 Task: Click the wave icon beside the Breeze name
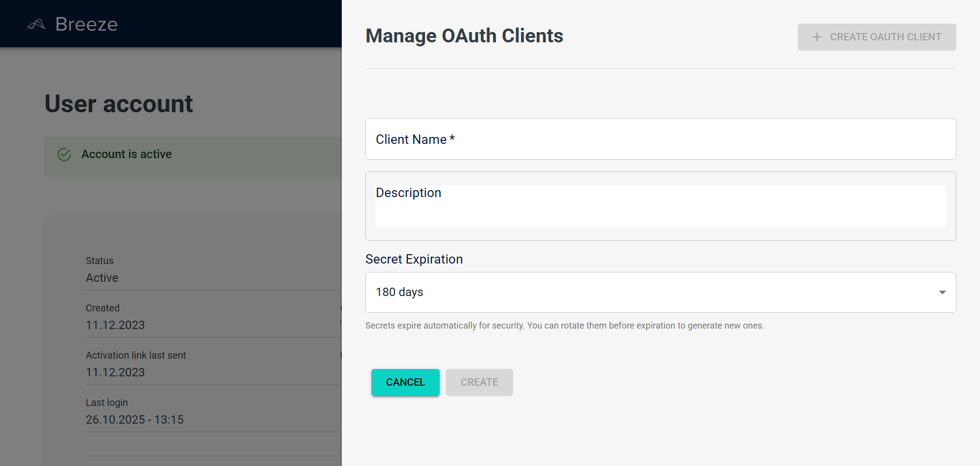tap(36, 24)
